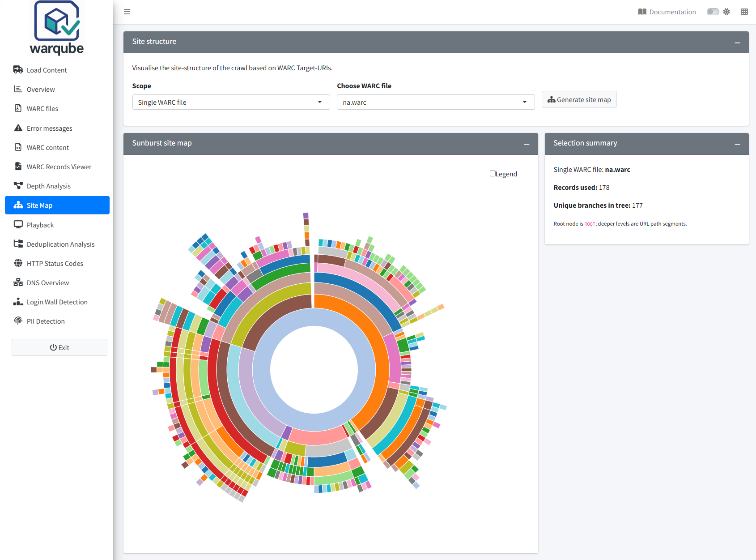756x560 pixels.
Task: Click the Overview chart icon
Action: coord(18,89)
